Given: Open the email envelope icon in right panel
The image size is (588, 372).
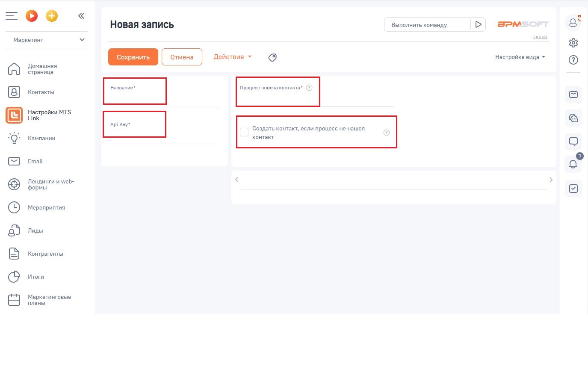Looking at the screenshot, I should [573, 94].
